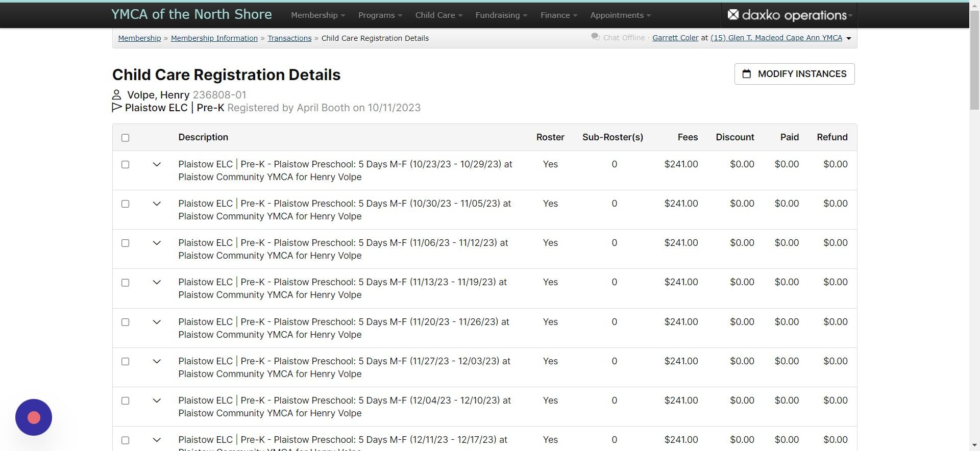Click the Garrett Coler user link
Image resolution: width=980 pixels, height=451 pixels.
pos(675,38)
